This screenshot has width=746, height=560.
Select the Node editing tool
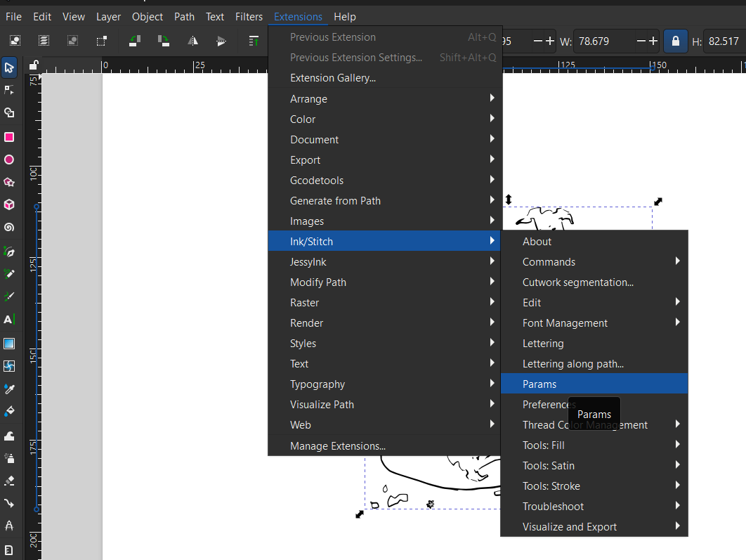tap(9, 90)
